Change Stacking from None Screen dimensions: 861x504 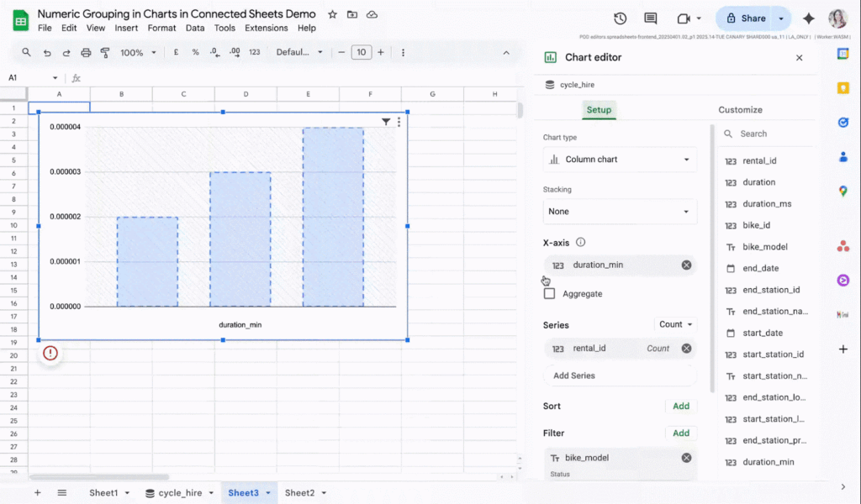click(620, 211)
